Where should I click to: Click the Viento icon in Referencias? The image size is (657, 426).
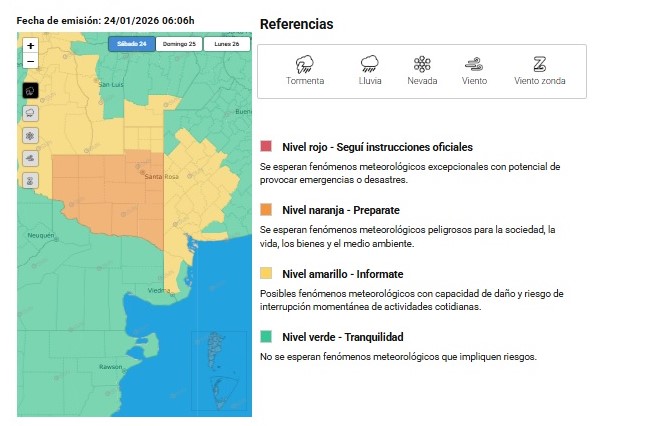pos(474,64)
